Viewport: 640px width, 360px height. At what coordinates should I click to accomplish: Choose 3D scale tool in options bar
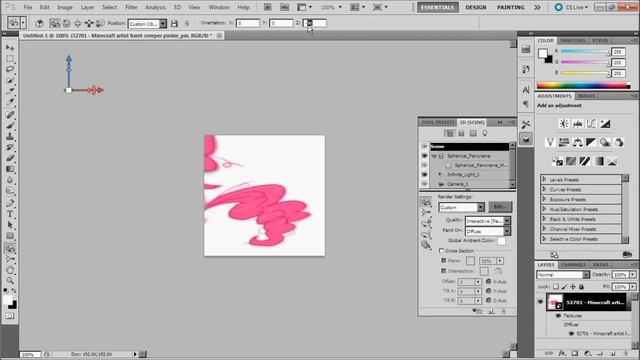pyautogui.click(x=100, y=24)
